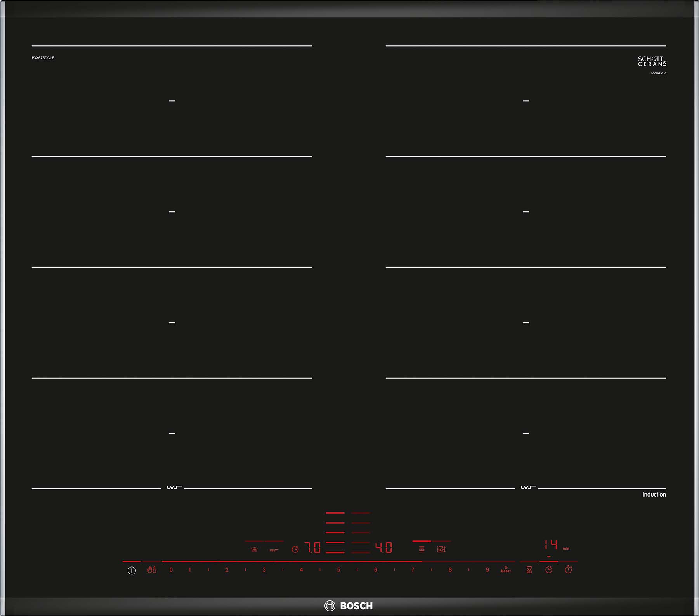
Task: Enable the MoveMode pan-with-arrows icon
Action: pos(441,549)
